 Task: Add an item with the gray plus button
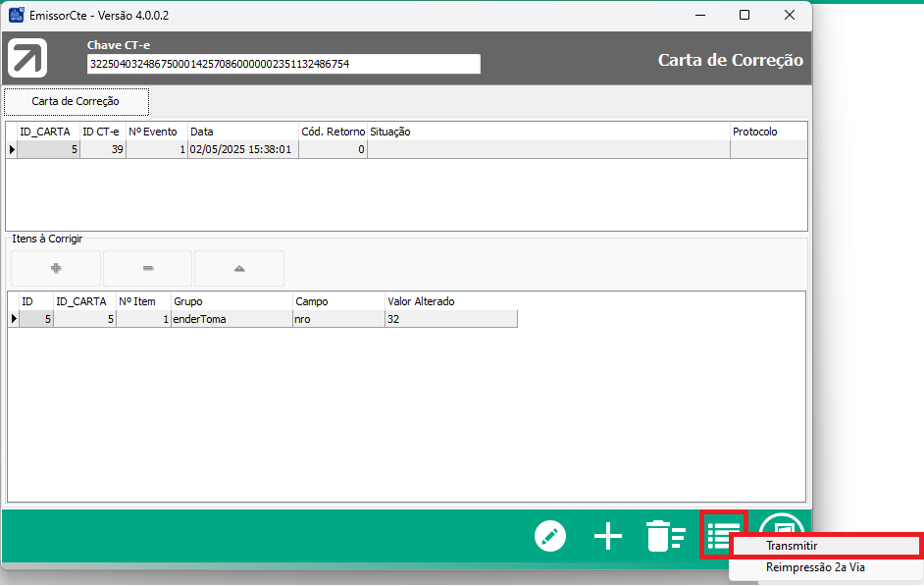click(56, 268)
